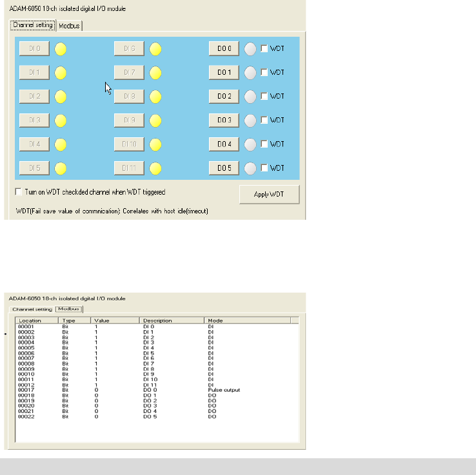Click the disabled DI 6 button

click(x=129, y=48)
